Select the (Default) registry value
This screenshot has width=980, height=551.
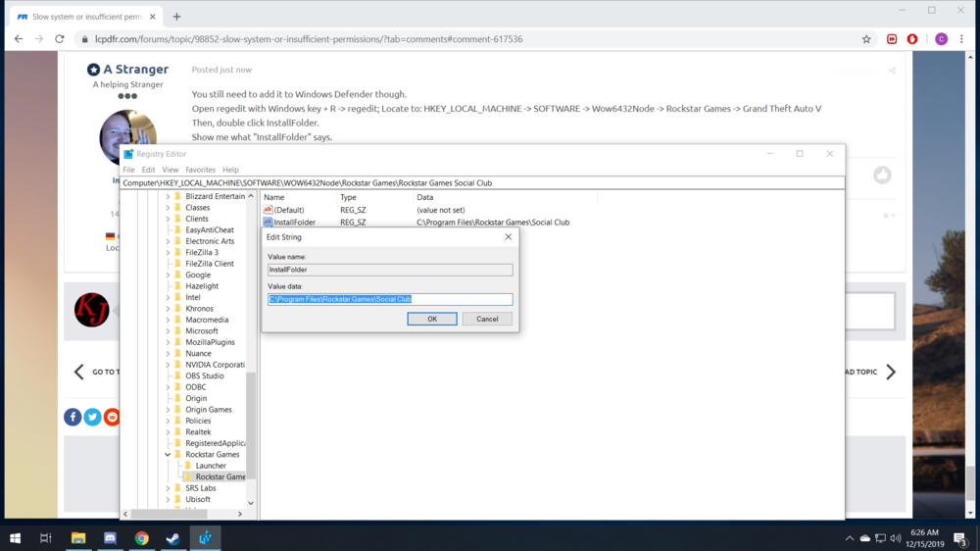(x=289, y=210)
